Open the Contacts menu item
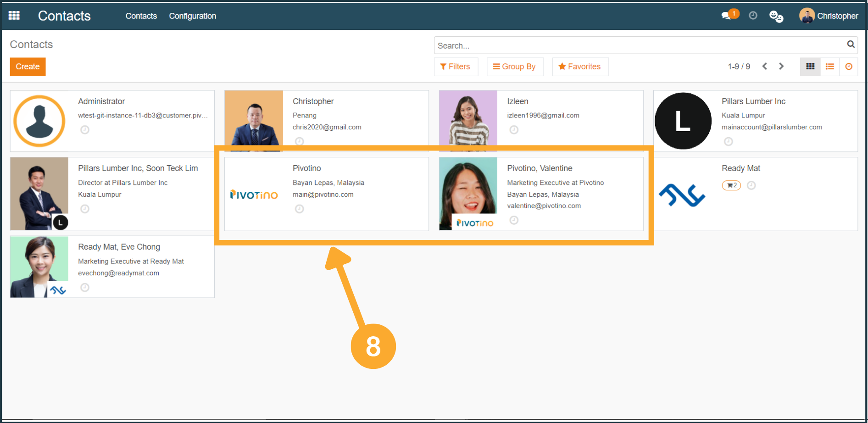The width and height of the screenshot is (868, 423). (x=141, y=16)
